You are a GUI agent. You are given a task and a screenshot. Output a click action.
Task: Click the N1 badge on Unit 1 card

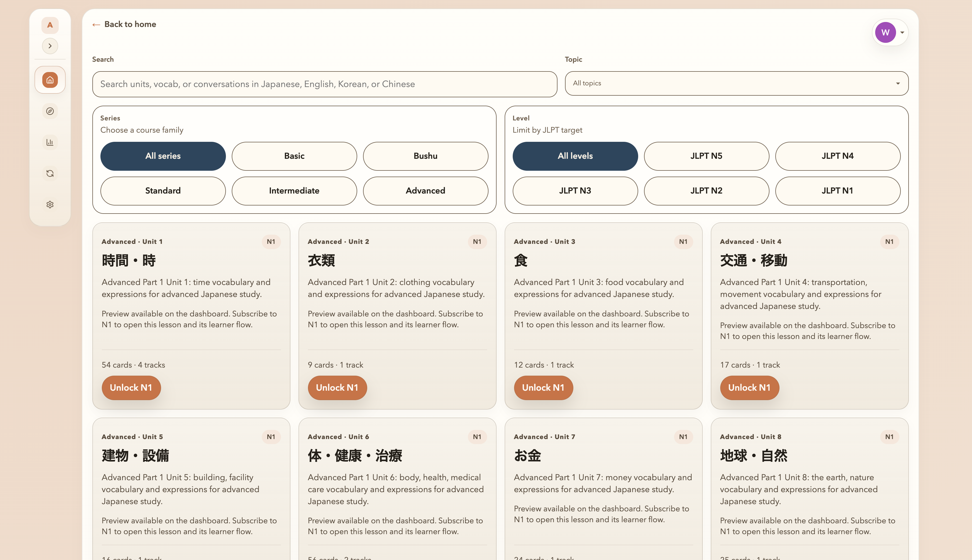click(271, 242)
